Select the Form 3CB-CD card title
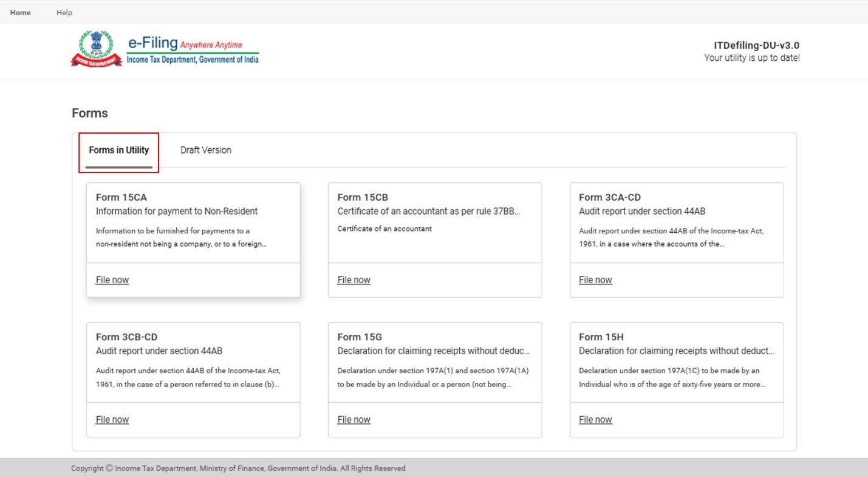The width and height of the screenshot is (868, 477). pos(127,337)
